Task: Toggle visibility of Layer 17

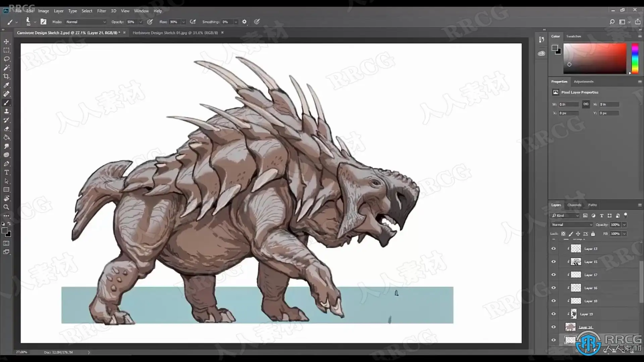Action: coord(553,275)
